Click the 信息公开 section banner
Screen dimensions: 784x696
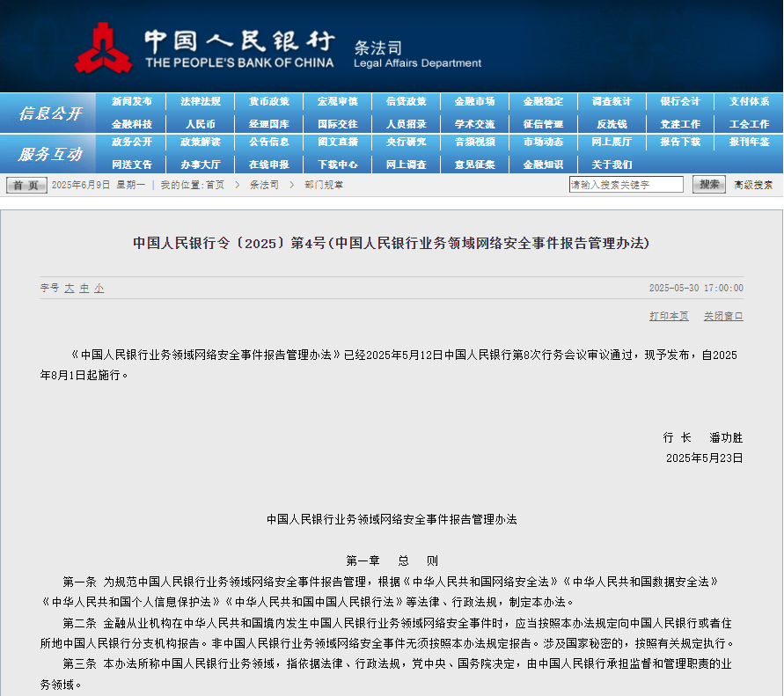click(x=48, y=113)
